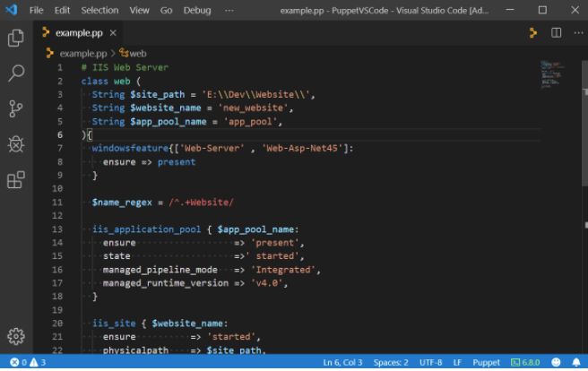
Task: Click 'class web (' on line 2
Action: (110, 81)
